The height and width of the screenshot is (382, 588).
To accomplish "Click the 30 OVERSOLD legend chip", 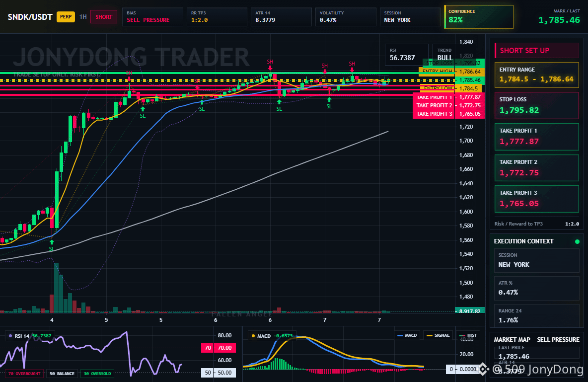I will (97, 374).
